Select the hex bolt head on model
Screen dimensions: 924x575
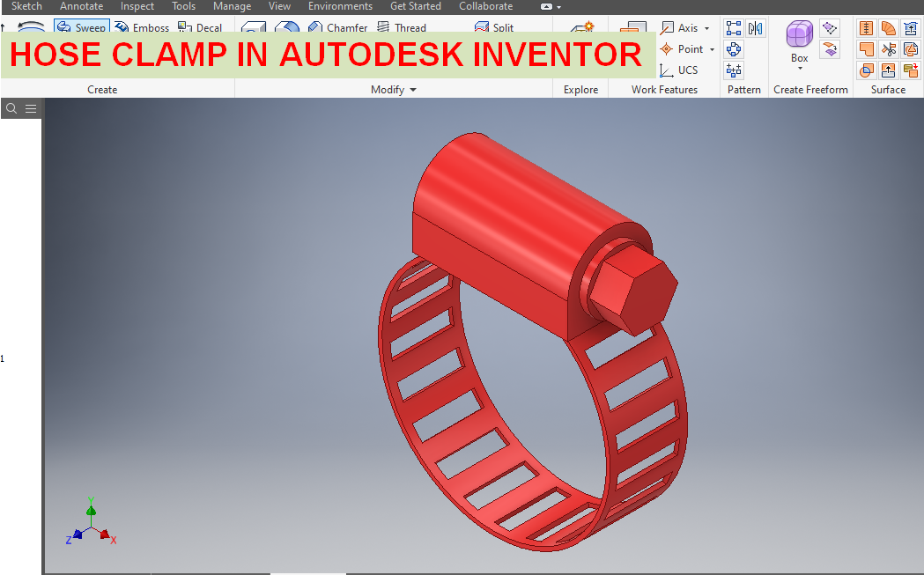tap(635, 291)
